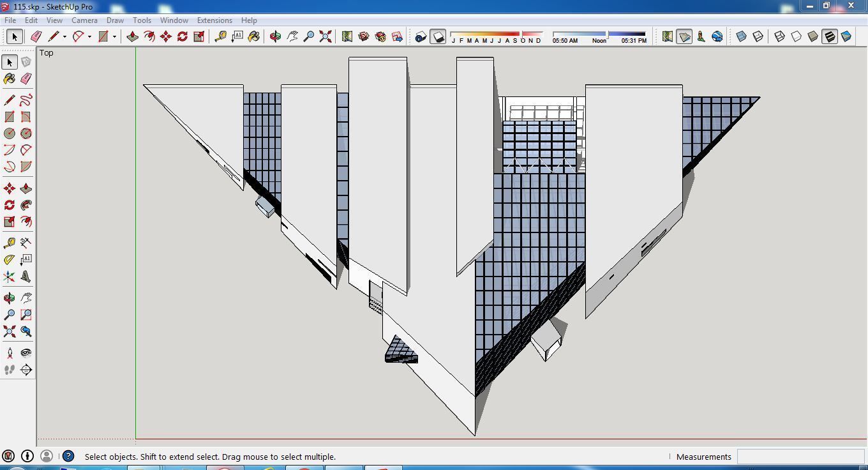Open the Draw menu

pos(115,20)
